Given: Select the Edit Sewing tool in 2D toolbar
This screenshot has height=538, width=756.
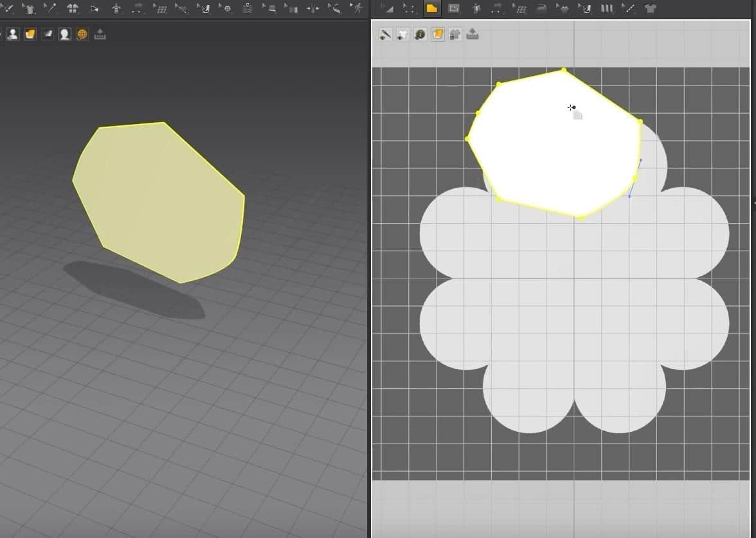Looking at the screenshot, I should click(496, 8).
